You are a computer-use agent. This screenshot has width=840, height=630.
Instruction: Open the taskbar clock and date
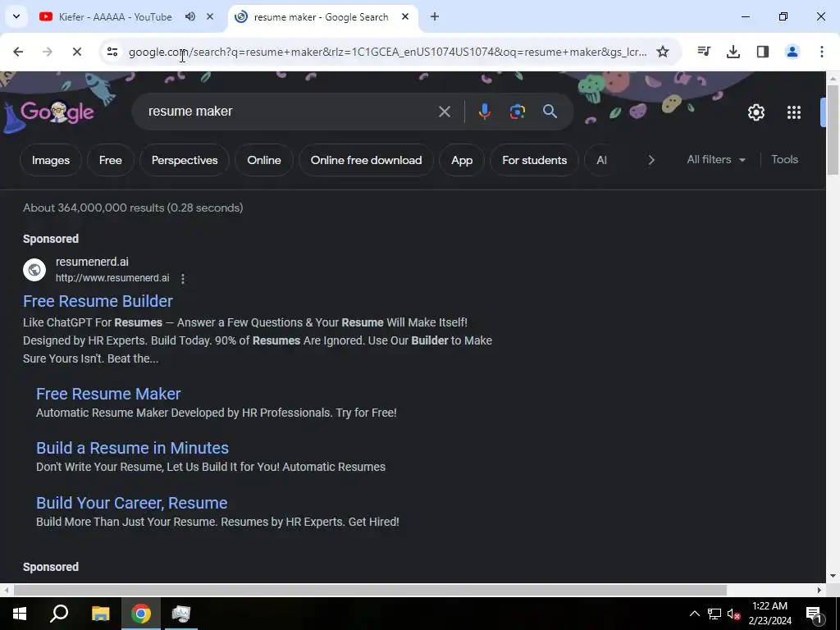[x=769, y=614]
